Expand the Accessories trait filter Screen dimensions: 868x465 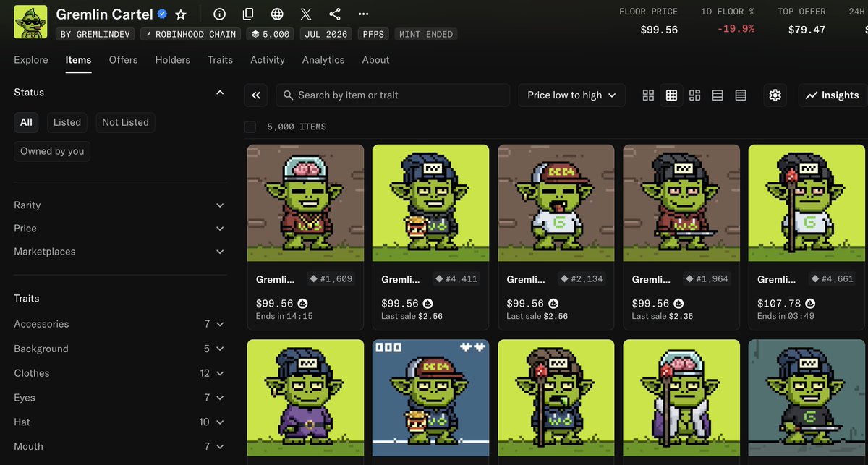[x=119, y=324]
